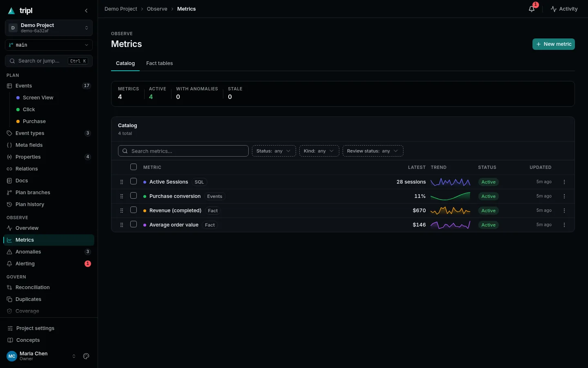Viewport: 588px width, 368px height.
Task: Grab the drag handle for Average order value row
Action: (122, 225)
